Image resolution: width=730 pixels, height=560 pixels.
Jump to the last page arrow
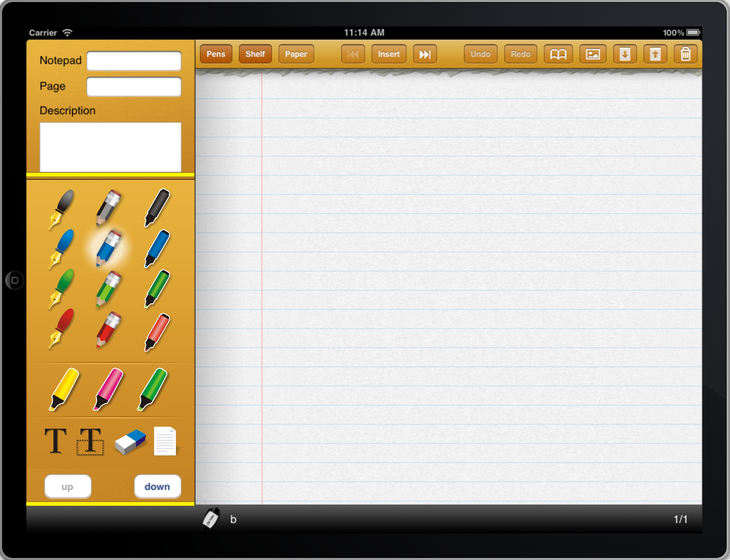[x=425, y=54]
